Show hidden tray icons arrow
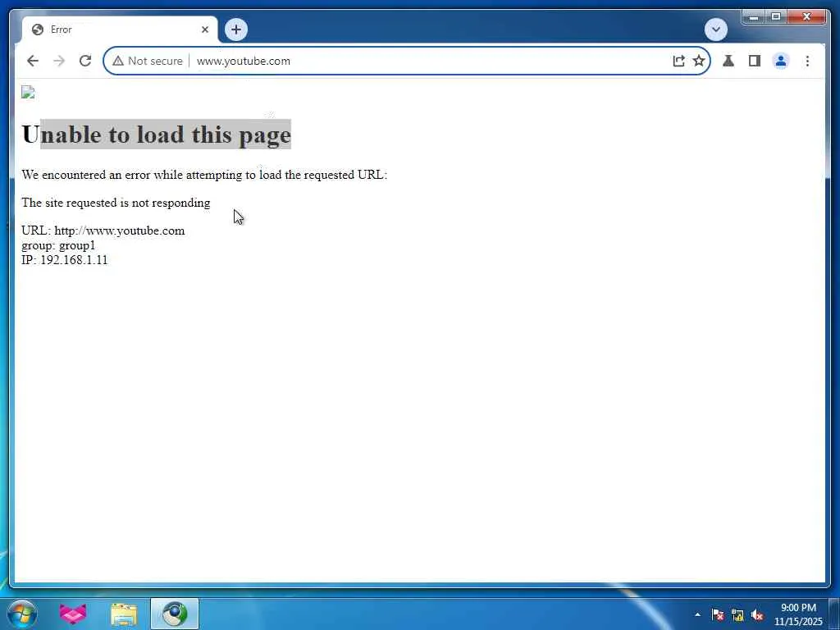The width and height of the screenshot is (840, 630). tap(697, 614)
